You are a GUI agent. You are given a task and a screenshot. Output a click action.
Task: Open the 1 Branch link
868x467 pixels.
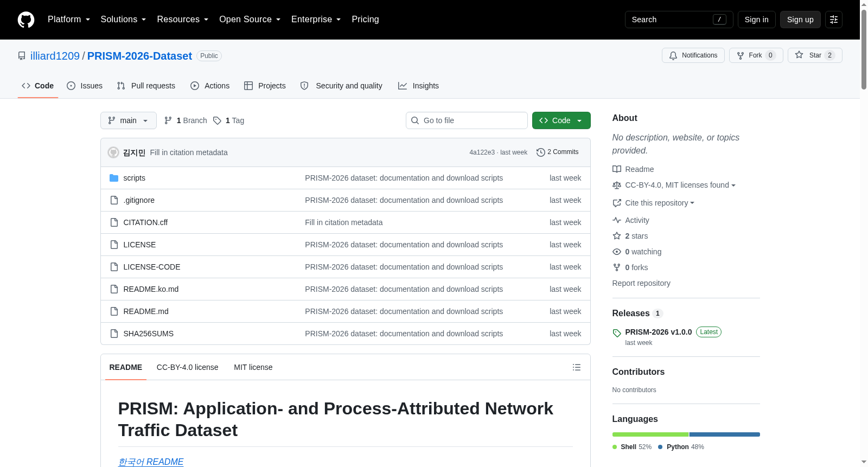pos(186,120)
